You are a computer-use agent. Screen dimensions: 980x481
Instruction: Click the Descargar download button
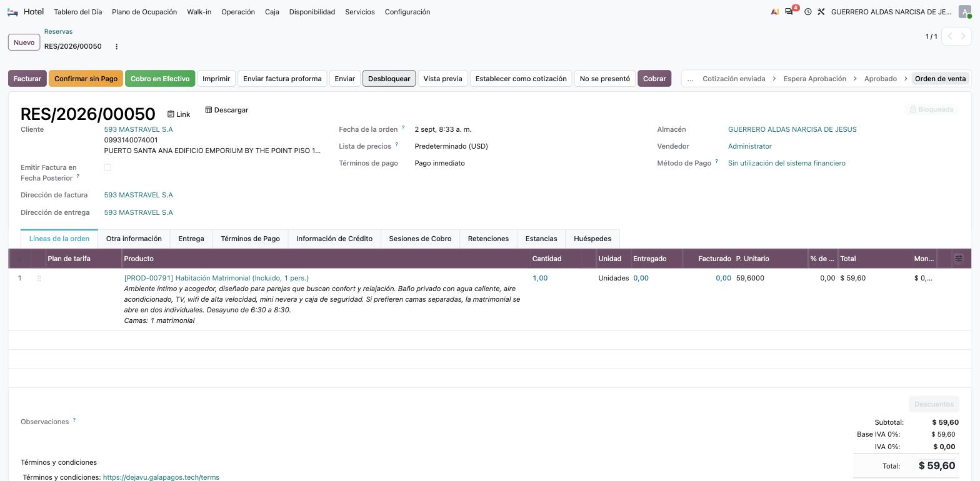click(227, 110)
